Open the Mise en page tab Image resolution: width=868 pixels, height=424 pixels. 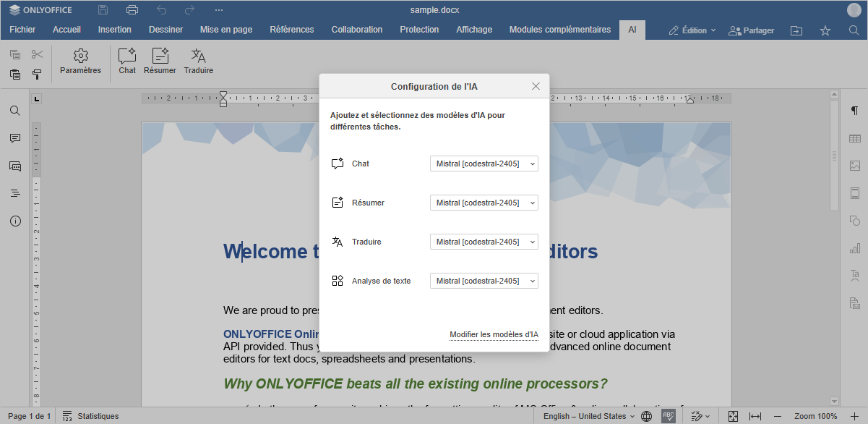pyautogui.click(x=226, y=30)
